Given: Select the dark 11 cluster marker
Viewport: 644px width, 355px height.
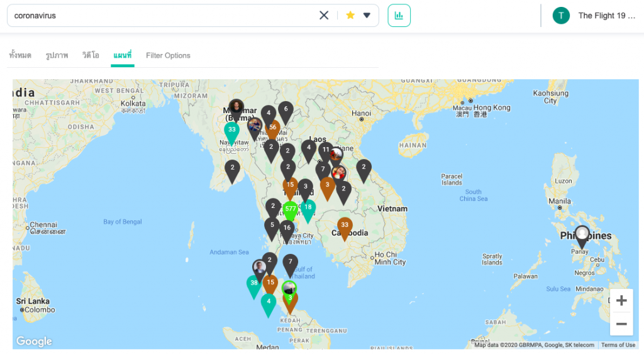Looking at the screenshot, I should 326,152.
